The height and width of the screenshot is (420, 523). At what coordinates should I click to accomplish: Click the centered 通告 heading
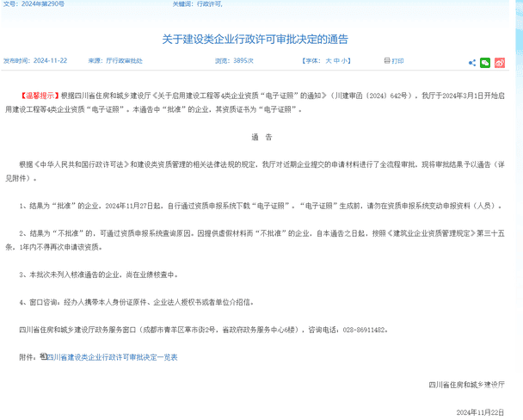pyautogui.click(x=261, y=138)
